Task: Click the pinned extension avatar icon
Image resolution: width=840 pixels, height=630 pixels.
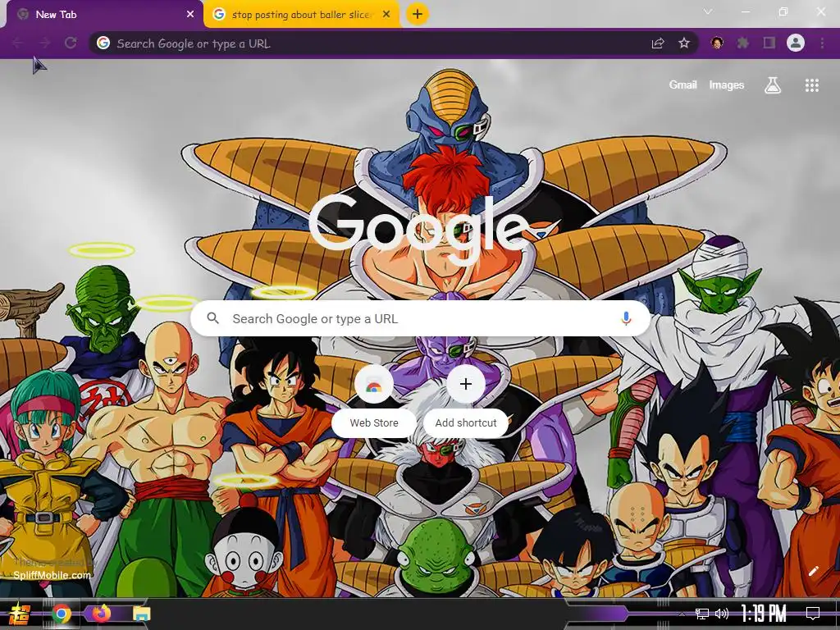Action: [x=717, y=43]
